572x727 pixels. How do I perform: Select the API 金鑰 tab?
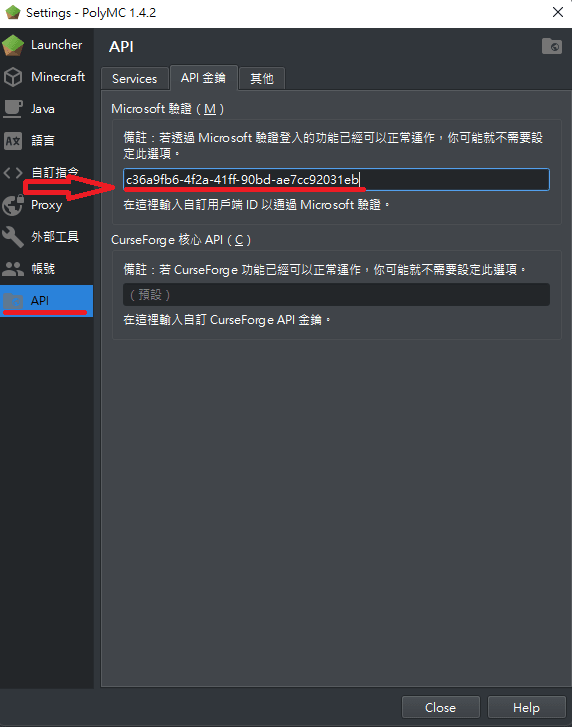[x=203, y=77]
